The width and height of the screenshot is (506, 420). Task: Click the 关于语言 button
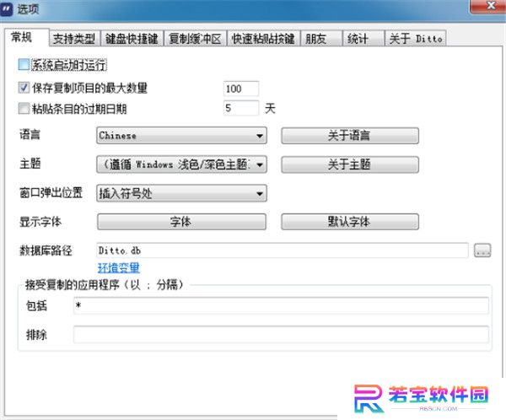(350, 135)
